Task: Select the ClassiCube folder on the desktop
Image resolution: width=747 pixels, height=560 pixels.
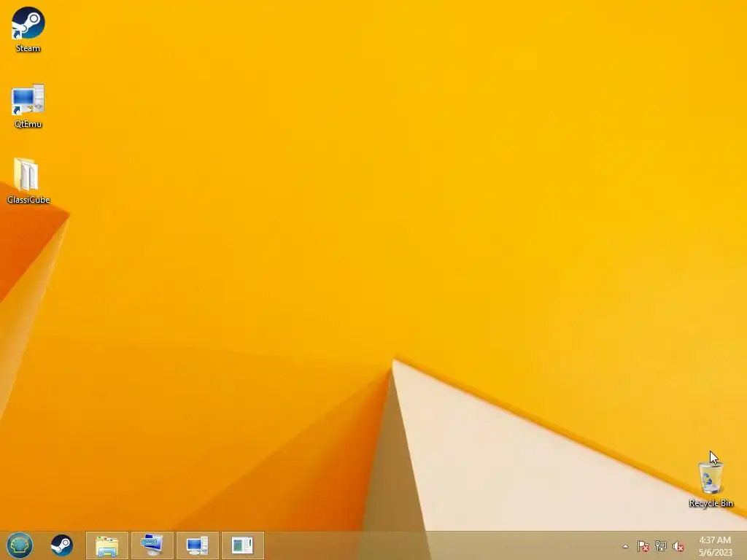Action: pyautogui.click(x=28, y=181)
